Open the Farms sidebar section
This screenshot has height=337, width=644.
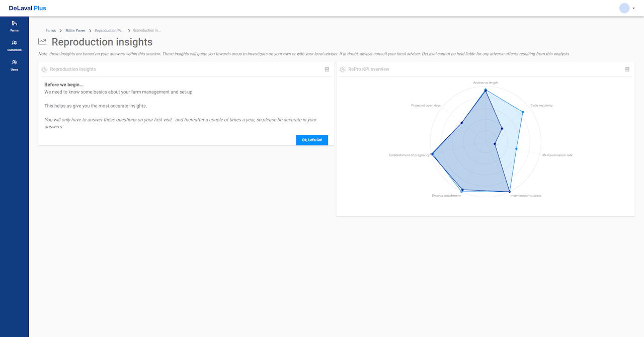coord(14,26)
